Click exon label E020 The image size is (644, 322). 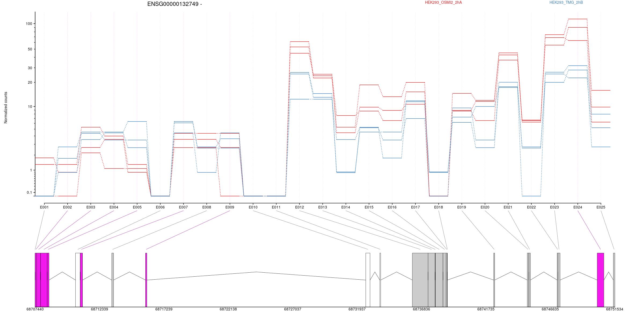tap(485, 207)
